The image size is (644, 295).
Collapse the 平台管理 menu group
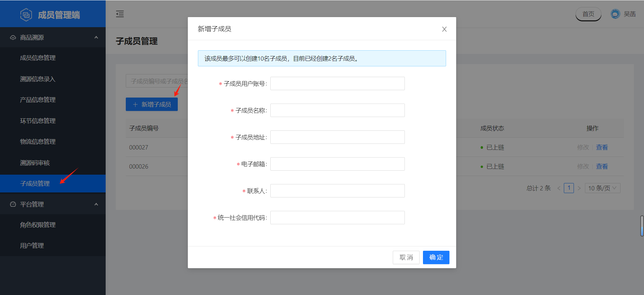coord(96,204)
